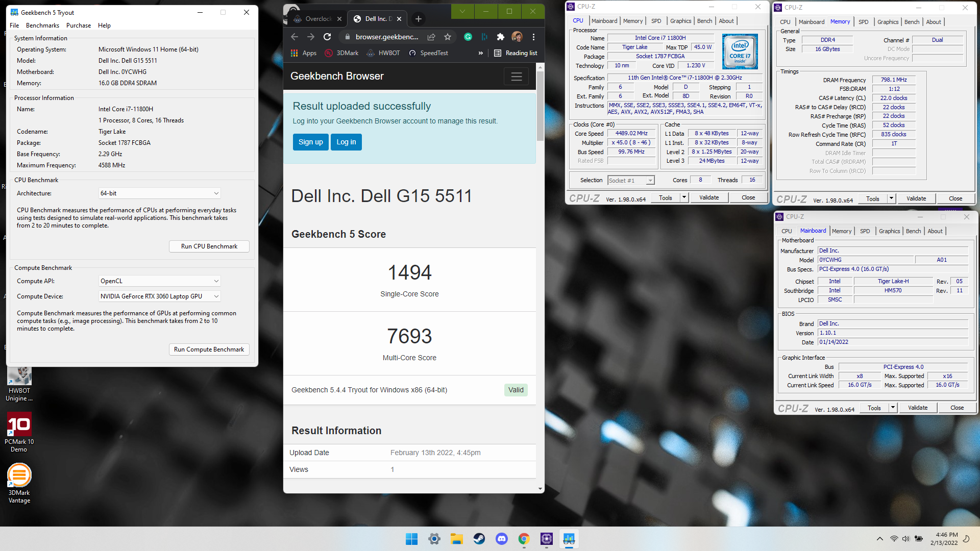This screenshot has width=980, height=551.
Task: Open the 3DMark Vantage desktop shortcut
Action: [19, 484]
